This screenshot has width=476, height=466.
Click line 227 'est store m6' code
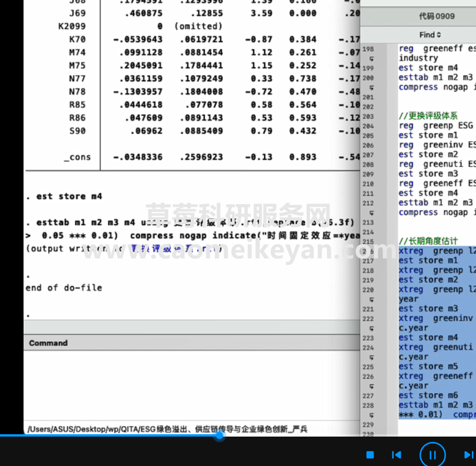(x=428, y=395)
